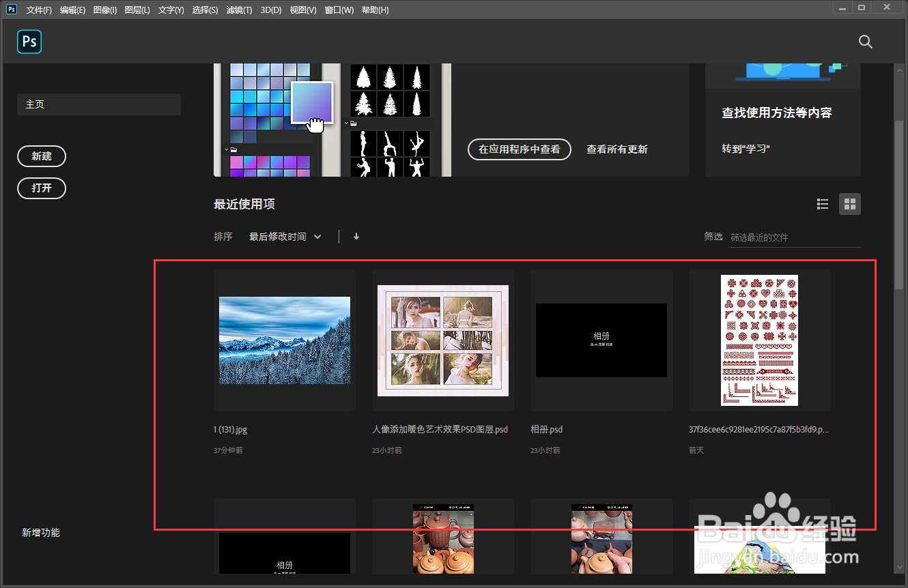Open the 选择(S) menu
908x588 pixels.
coord(205,10)
